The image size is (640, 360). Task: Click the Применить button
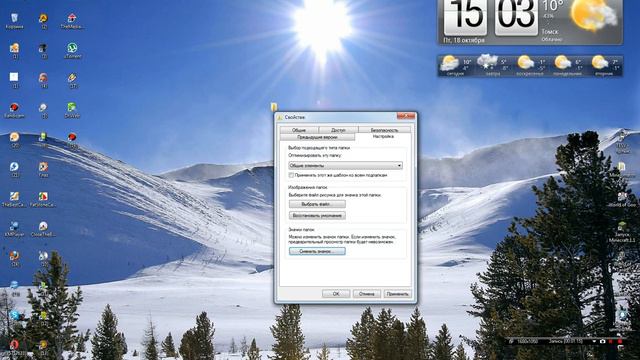click(x=397, y=294)
